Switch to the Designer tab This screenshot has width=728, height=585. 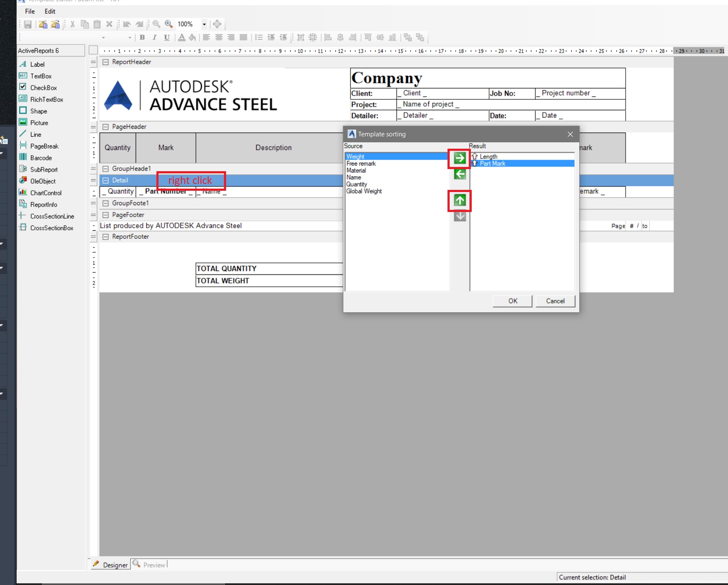pyautogui.click(x=110, y=565)
